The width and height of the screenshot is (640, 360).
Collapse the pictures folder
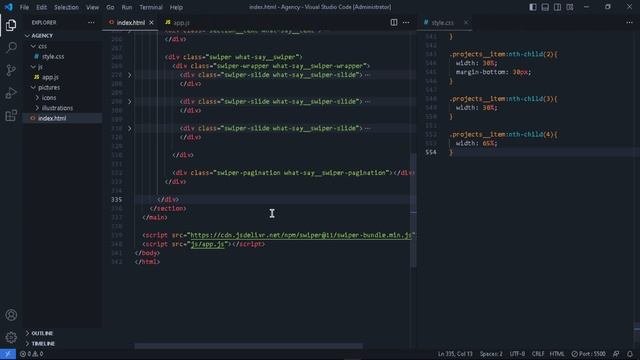pos(33,87)
